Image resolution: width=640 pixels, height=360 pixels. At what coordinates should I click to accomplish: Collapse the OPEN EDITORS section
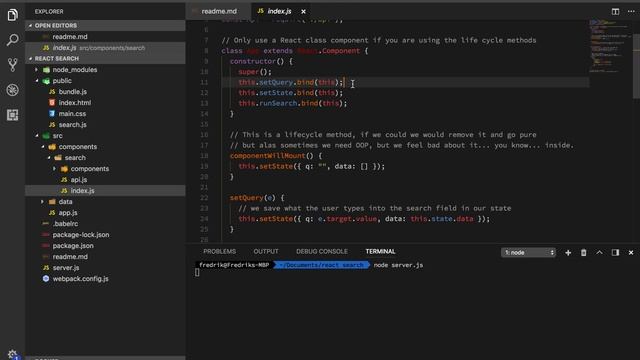(x=105, y=25)
